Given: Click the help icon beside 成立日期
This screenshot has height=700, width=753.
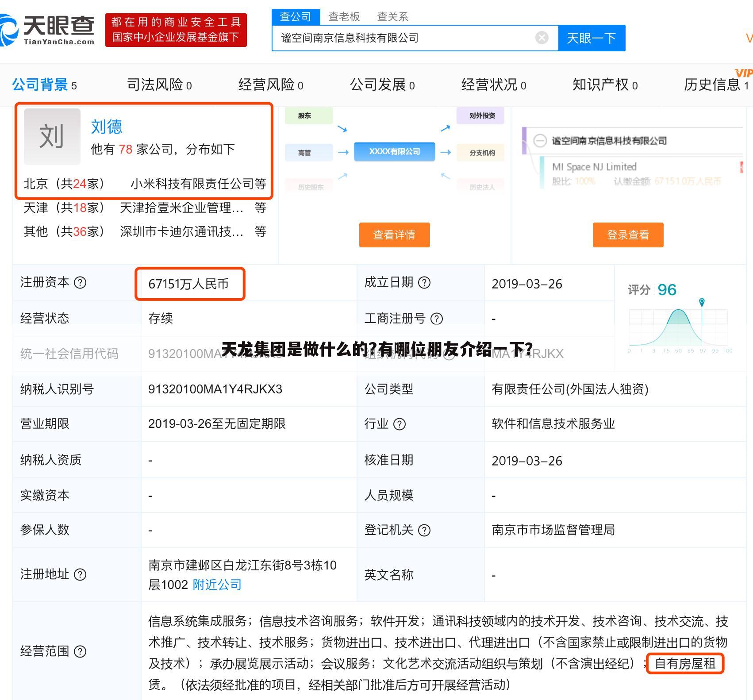Looking at the screenshot, I should [x=424, y=283].
